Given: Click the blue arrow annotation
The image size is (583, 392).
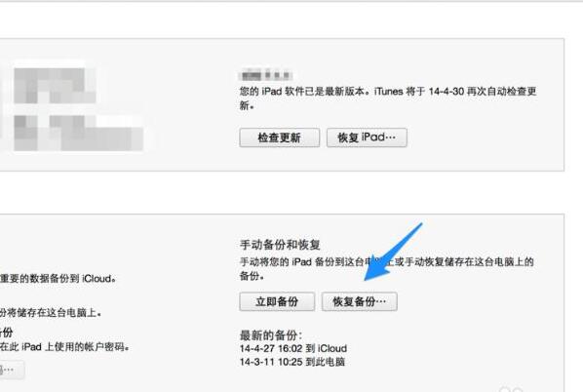Looking at the screenshot, I should pyautogui.click(x=392, y=253).
